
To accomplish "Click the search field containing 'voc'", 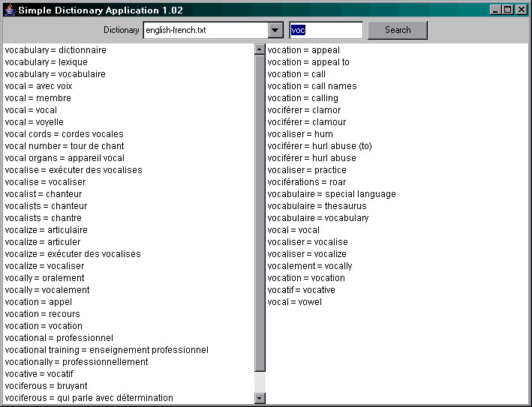I will point(326,30).
